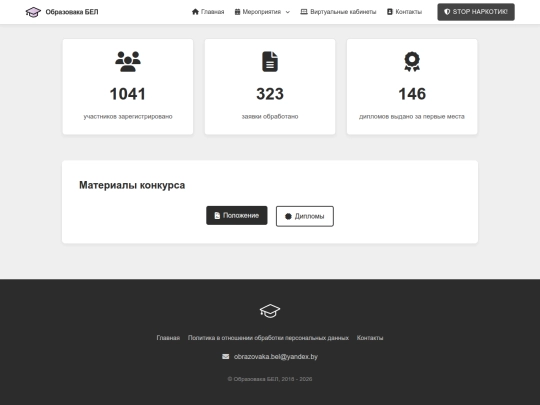Click the Материалы конкурса heading
The height and width of the screenshot is (405, 540).
132,185
